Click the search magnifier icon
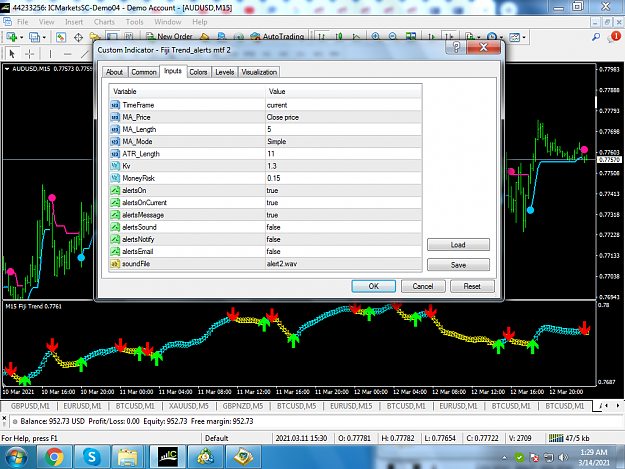This screenshot has width=625, height=469. click(596, 37)
